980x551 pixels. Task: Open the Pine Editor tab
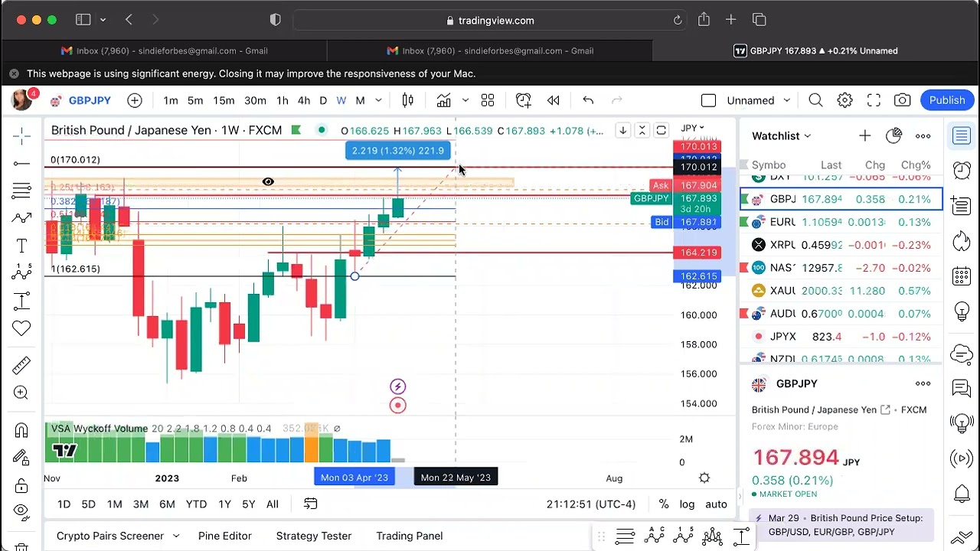click(x=225, y=536)
